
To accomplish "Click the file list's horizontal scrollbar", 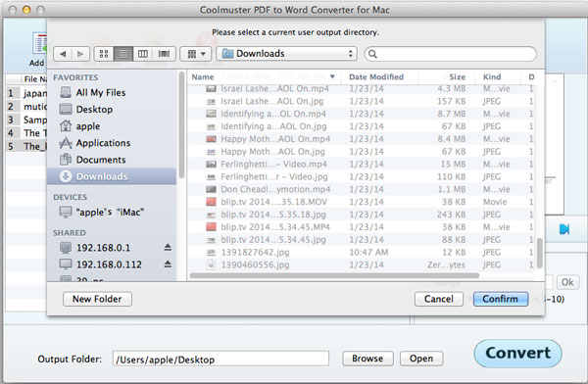I will (x=334, y=275).
